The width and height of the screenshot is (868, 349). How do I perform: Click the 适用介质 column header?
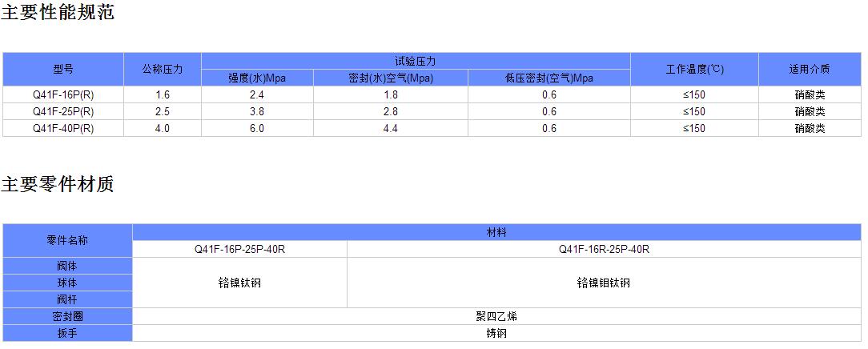tap(810, 70)
